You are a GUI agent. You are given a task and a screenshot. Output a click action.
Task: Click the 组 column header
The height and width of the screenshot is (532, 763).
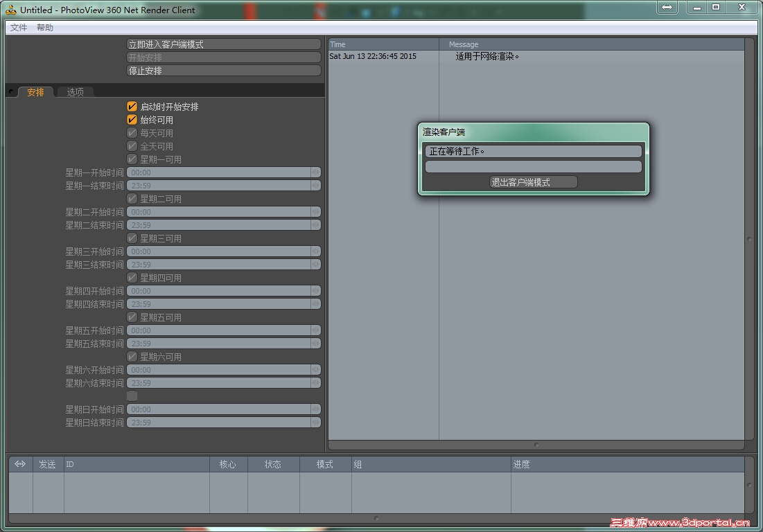coord(431,464)
